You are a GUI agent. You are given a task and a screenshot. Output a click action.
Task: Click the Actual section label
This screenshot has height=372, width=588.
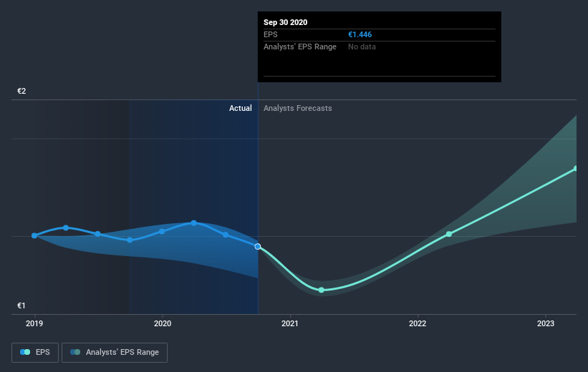click(x=241, y=108)
